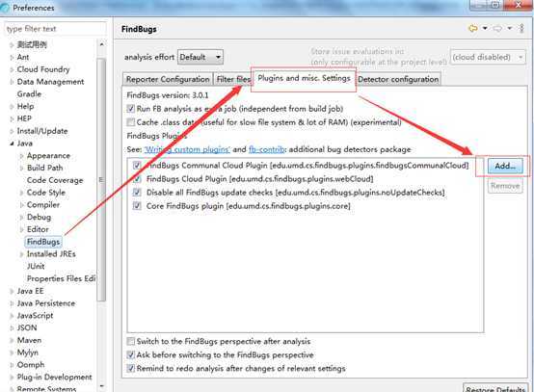Select Code Style tree item
The width and height of the screenshot is (534, 392).
46,193
